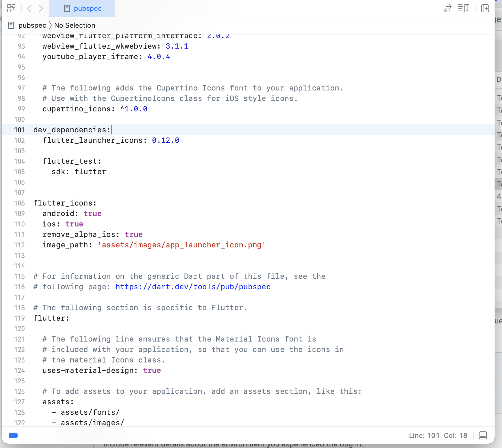
Task: Click the document icon inside pubspec tab
Action: (x=67, y=8)
